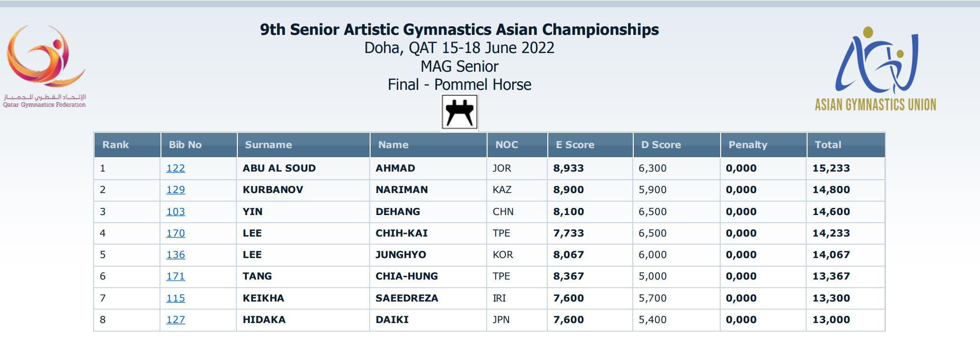Click the E Score column header
This screenshot has height=356, width=980.
(575, 145)
